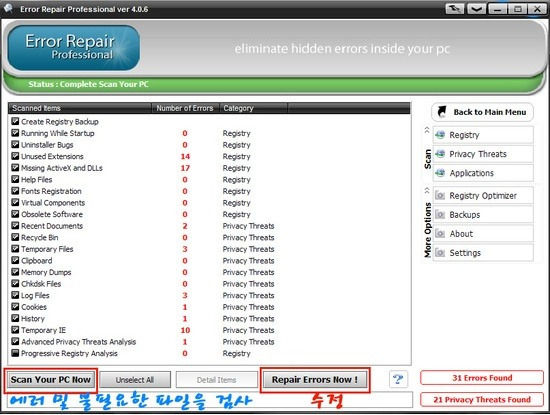This screenshot has width=550, height=415.
Task: Click the Applications globe icon
Action: 440,173
